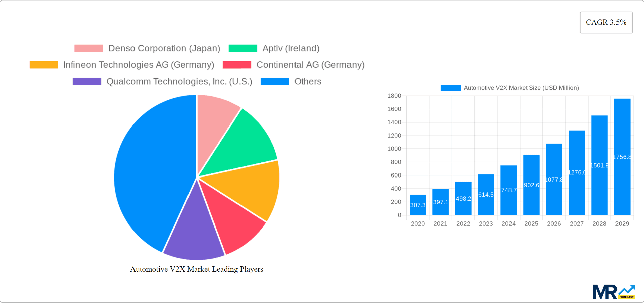Select the Infineon Technologies orange legend swatch
The image size is (644, 303).
tap(44, 64)
